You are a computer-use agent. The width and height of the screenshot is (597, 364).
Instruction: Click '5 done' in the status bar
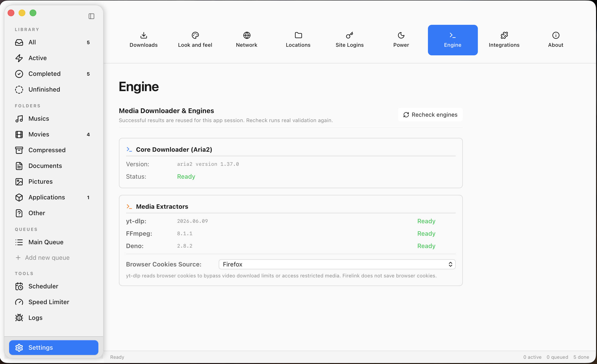(x=581, y=357)
